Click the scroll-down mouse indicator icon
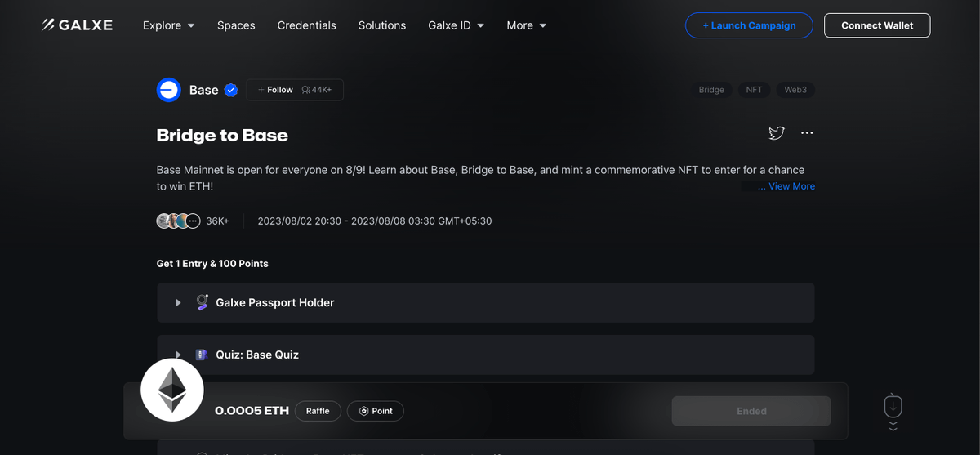This screenshot has width=980, height=455. point(893,411)
